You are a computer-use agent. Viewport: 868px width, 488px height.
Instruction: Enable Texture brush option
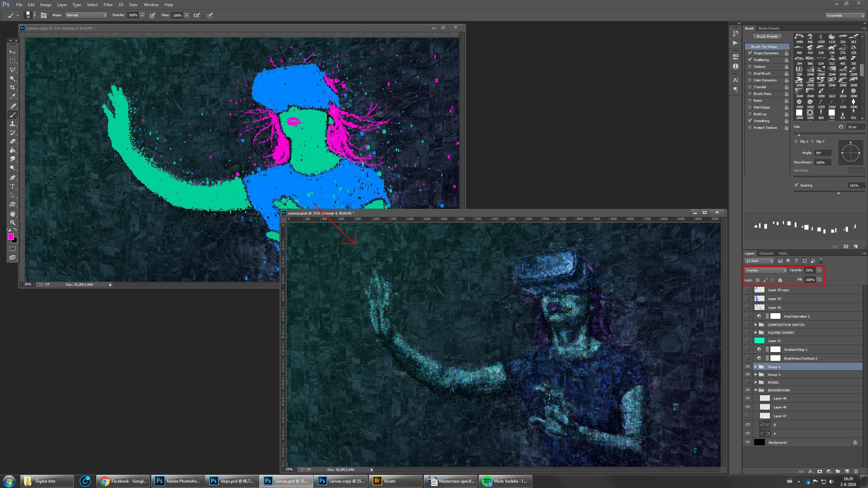pos(750,67)
